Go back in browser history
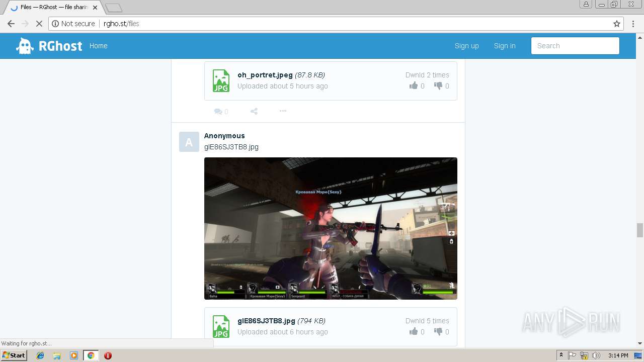This screenshot has width=644, height=362. [11, 24]
